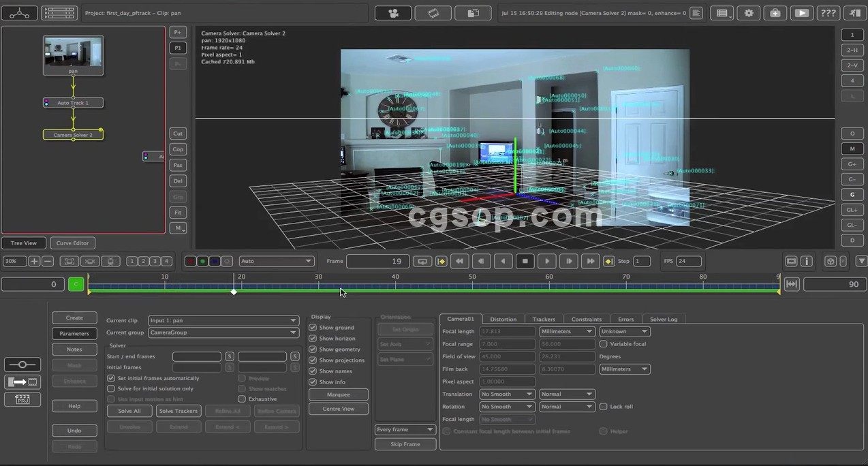Zoom out with the minus icon
Viewport: 868px width, 466px height.
(x=48, y=261)
